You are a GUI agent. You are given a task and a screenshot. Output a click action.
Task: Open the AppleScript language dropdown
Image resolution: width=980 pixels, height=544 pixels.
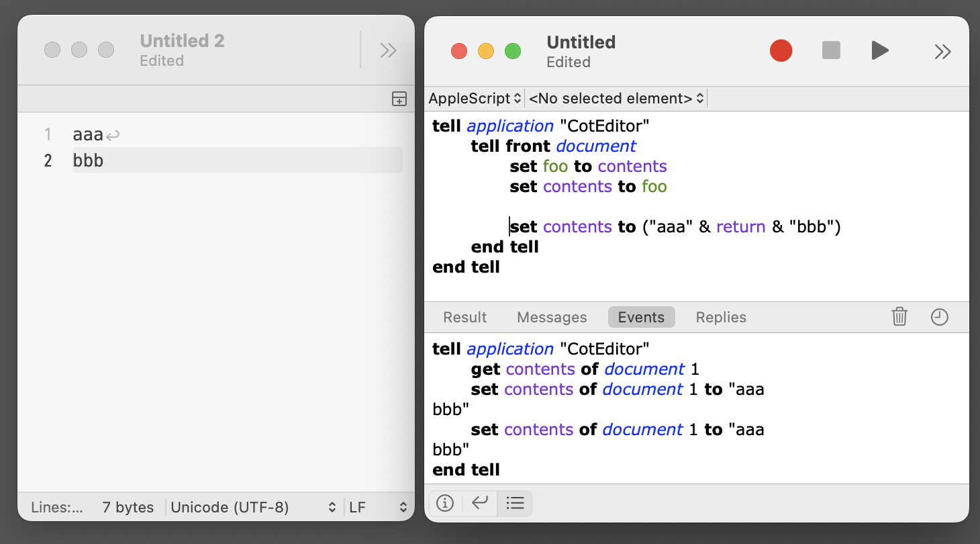point(474,98)
